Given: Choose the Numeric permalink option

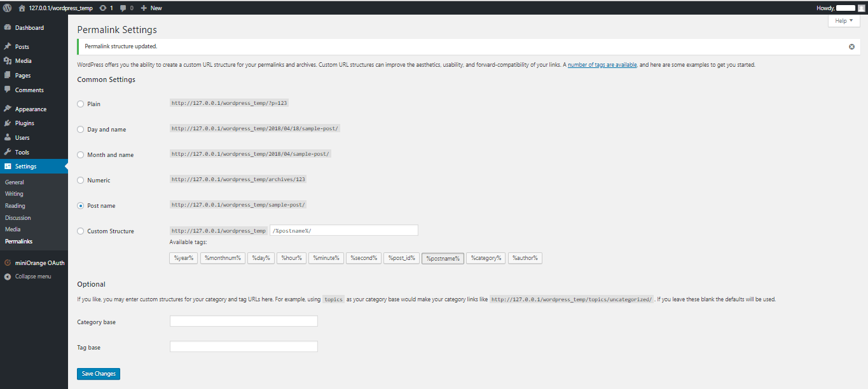Looking at the screenshot, I should [80, 181].
